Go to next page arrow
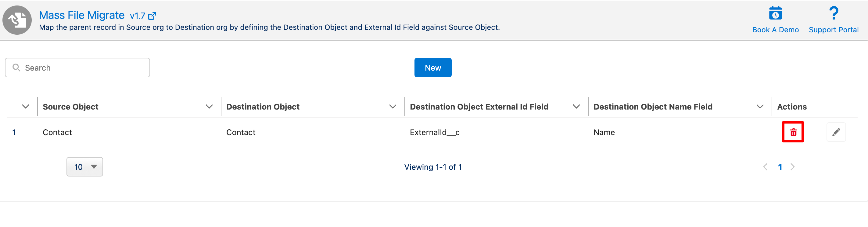 793,167
